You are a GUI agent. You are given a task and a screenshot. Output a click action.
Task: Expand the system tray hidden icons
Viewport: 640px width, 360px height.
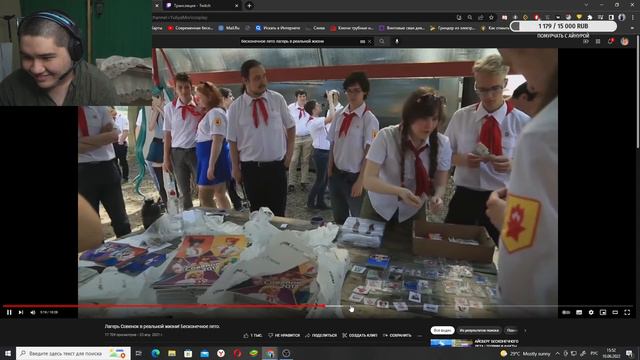(558, 353)
